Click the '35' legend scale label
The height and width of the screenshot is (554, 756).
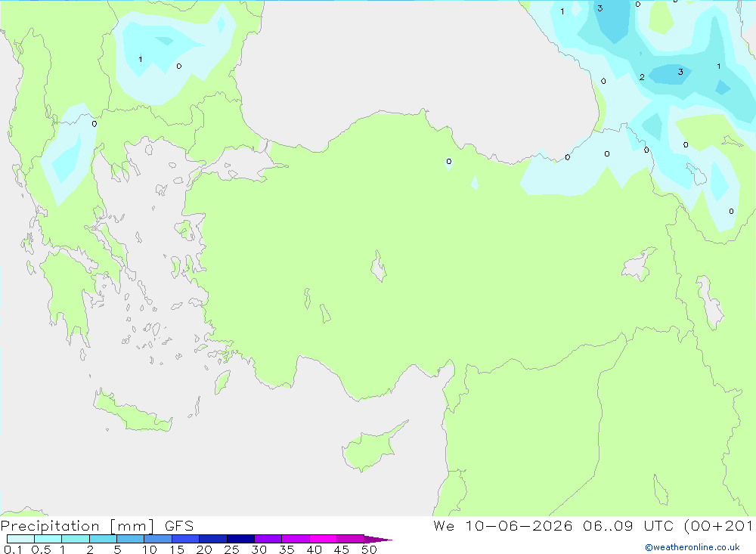287,549
